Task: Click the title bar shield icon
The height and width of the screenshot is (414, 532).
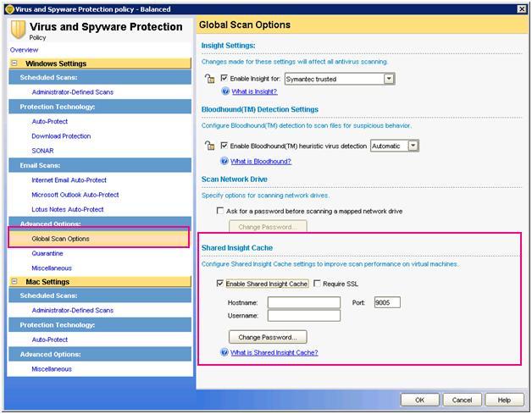Action: pos(10,9)
